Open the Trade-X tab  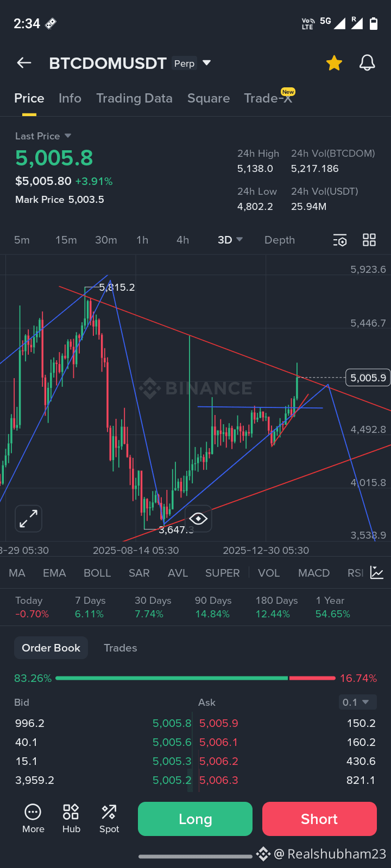(x=268, y=98)
